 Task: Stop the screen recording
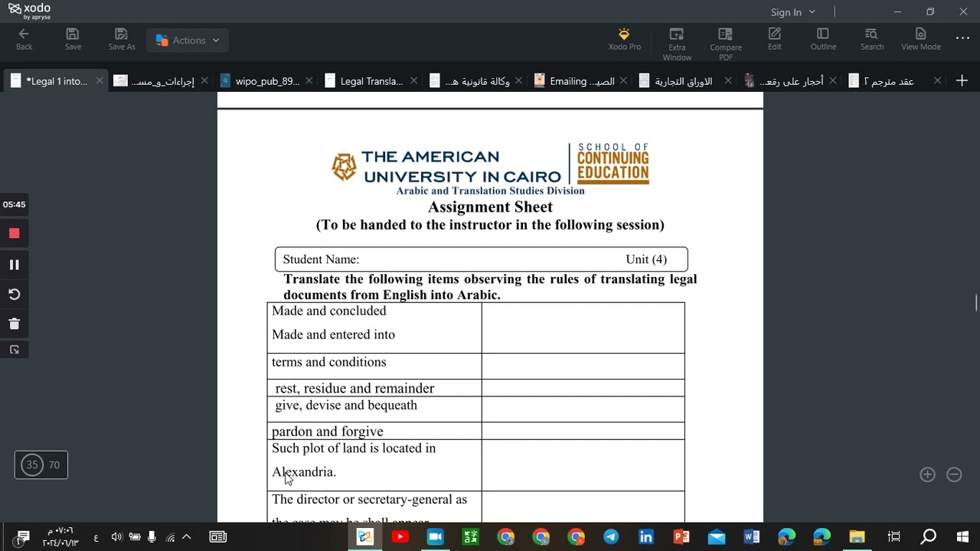(x=14, y=233)
